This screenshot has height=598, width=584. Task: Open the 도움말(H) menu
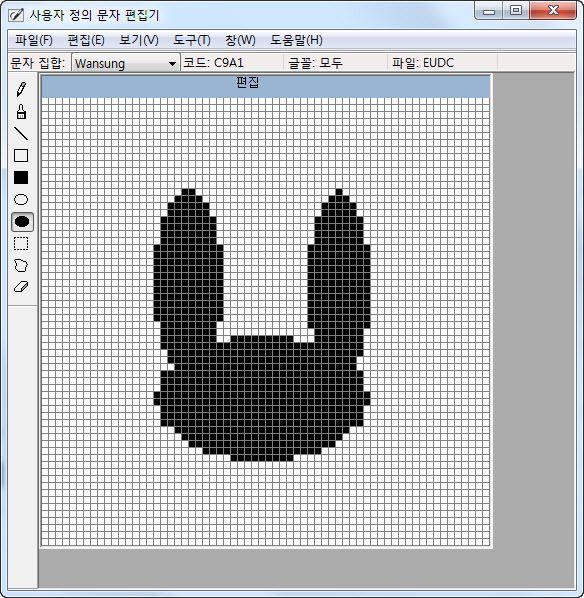[296, 40]
